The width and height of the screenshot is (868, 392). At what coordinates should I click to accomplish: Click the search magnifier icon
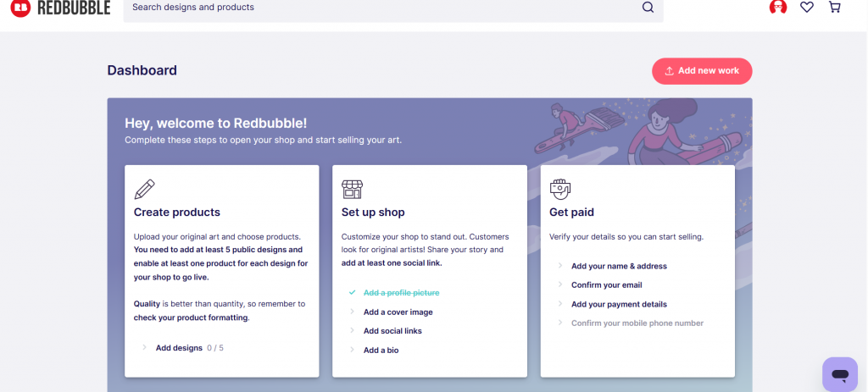pyautogui.click(x=648, y=7)
